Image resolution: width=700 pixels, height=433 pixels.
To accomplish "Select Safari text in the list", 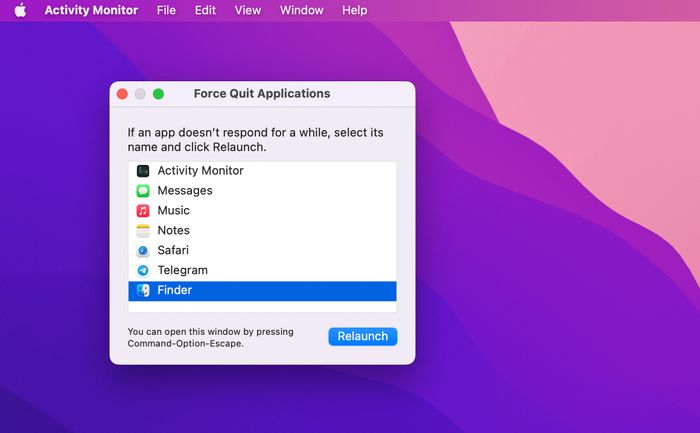I will [x=173, y=250].
